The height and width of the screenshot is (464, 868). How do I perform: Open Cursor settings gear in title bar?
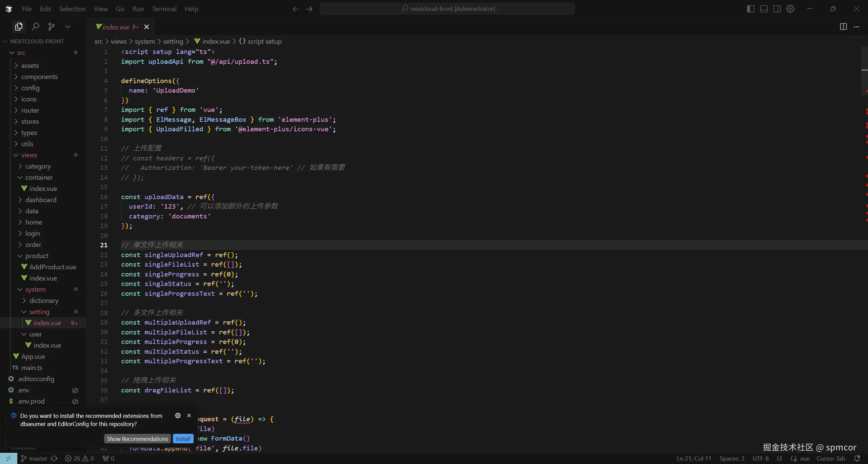pos(790,9)
